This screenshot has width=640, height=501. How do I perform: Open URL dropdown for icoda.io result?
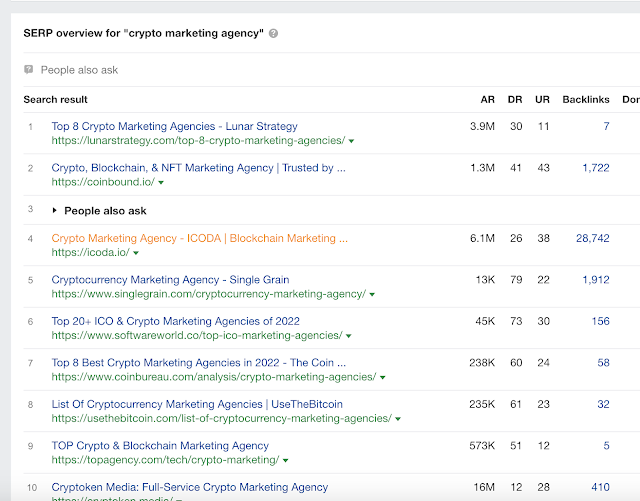[136, 253]
